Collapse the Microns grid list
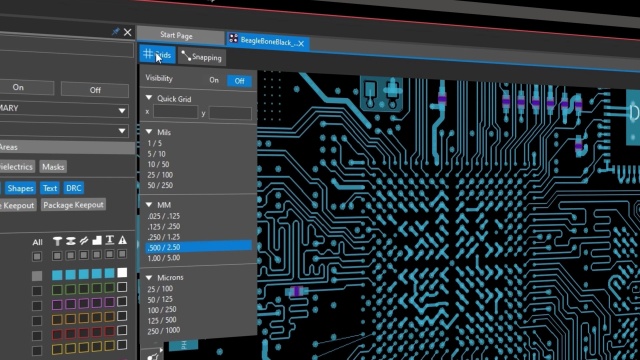 (149, 278)
